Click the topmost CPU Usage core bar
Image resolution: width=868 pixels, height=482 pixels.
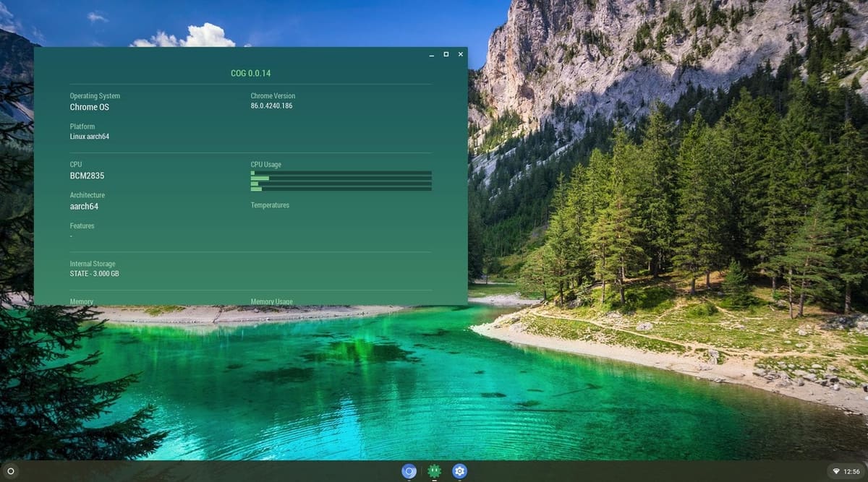pos(341,173)
